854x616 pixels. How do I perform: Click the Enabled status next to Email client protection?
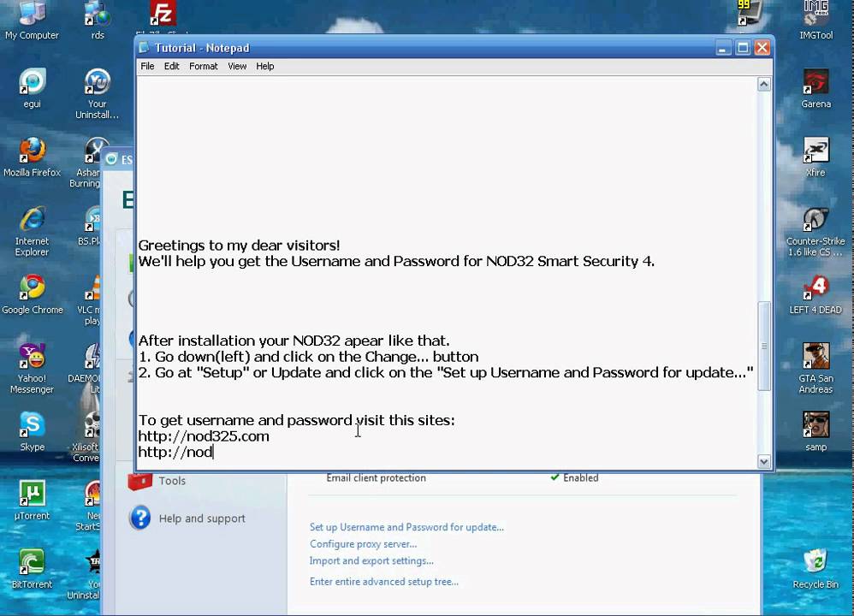tap(574, 477)
